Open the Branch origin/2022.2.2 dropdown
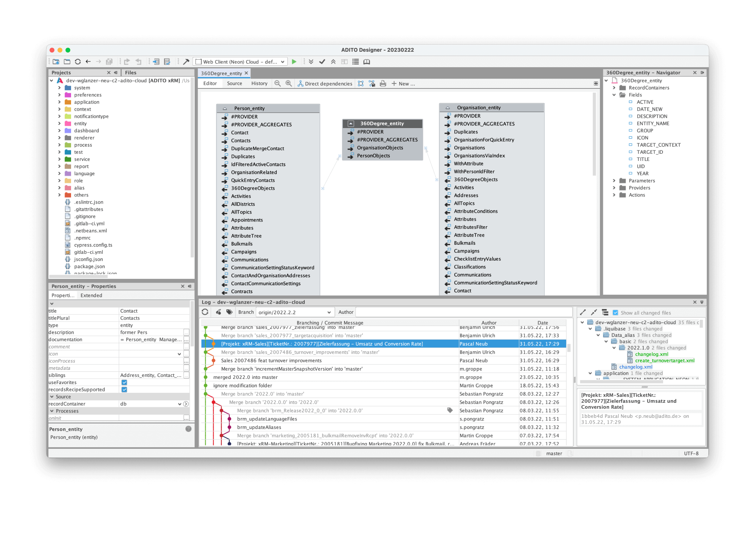756x544 pixels. [294, 312]
